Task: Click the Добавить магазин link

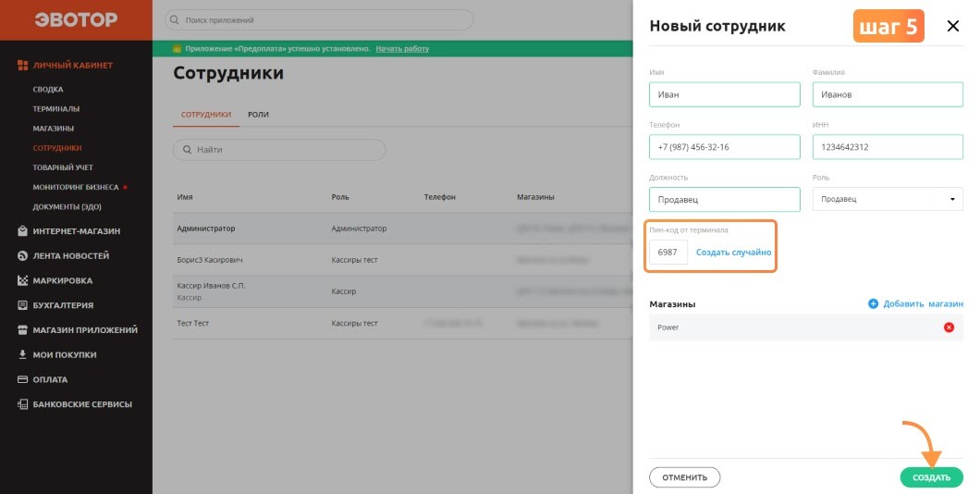Action: click(923, 304)
